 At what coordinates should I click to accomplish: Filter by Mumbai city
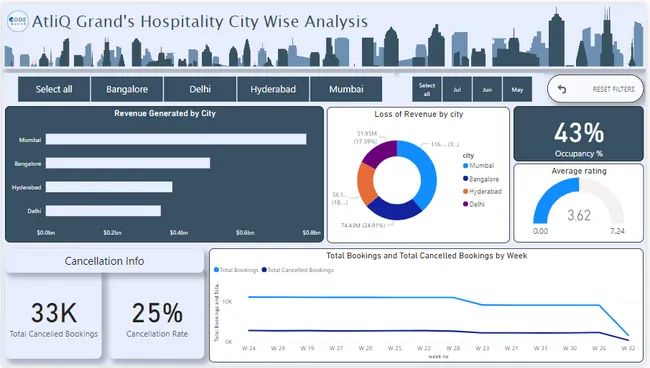coord(346,89)
